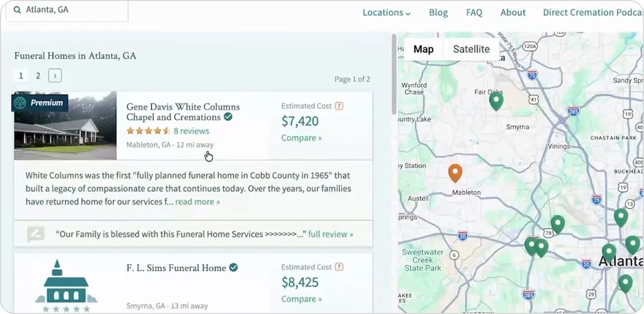Click the green map pin near Fair Oaks
The height and width of the screenshot is (314, 644).
pos(496,101)
